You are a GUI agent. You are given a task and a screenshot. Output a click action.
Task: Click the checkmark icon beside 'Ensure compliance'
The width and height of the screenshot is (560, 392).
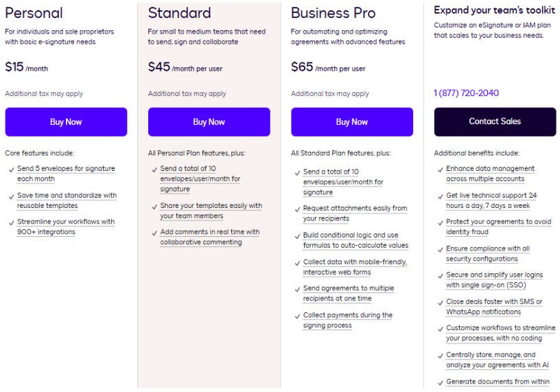(440, 249)
